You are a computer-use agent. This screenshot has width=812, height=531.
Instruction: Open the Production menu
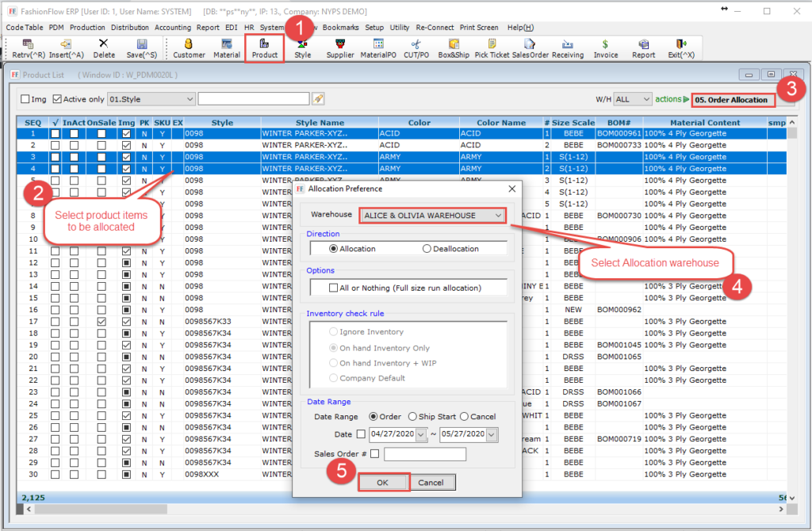pyautogui.click(x=87, y=27)
